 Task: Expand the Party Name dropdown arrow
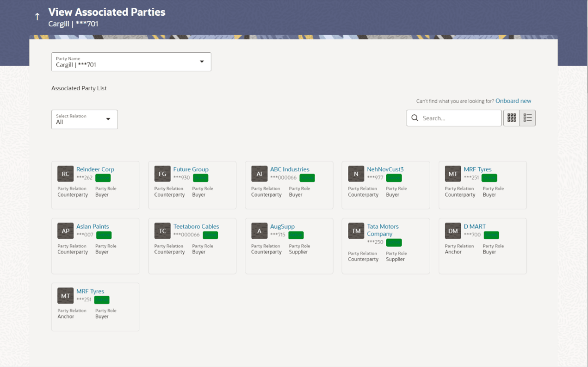[x=202, y=62]
